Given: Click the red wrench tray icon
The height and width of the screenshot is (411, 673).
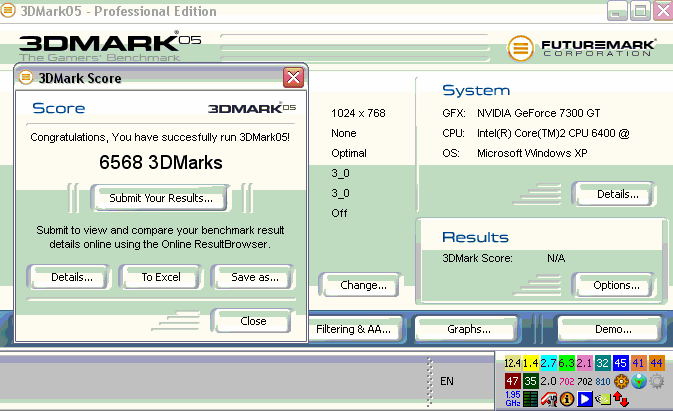Looking at the screenshot, I should tap(549, 400).
